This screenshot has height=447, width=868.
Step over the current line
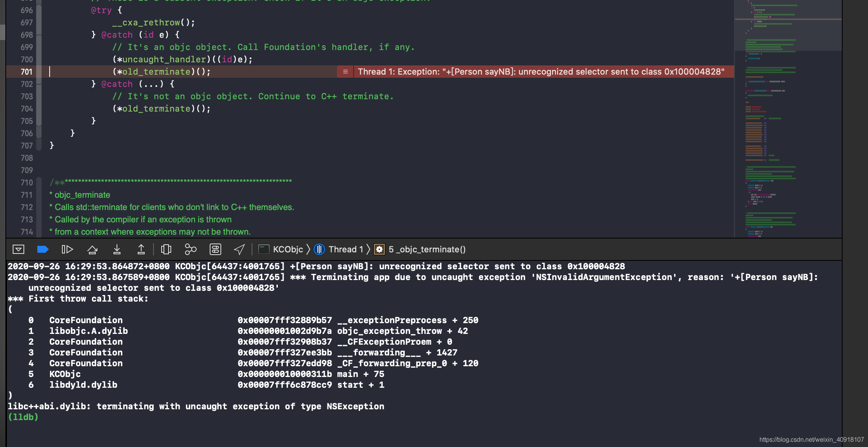tap(92, 249)
